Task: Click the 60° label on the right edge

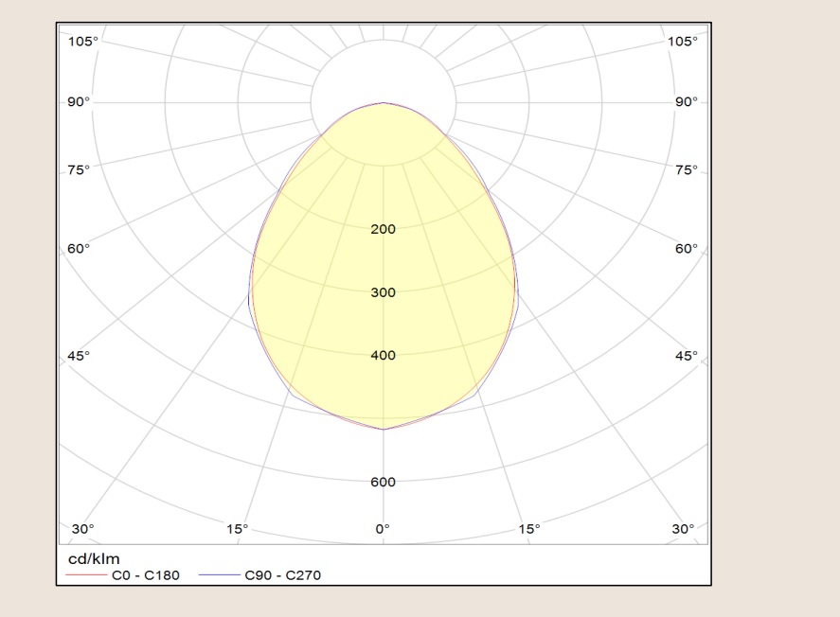Action: (687, 249)
